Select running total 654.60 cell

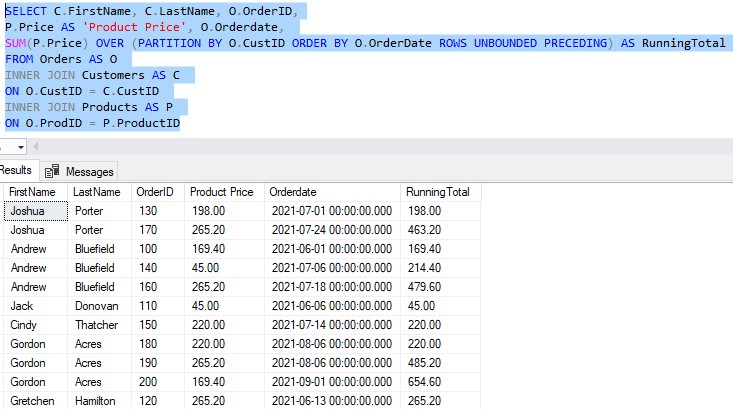click(440, 382)
